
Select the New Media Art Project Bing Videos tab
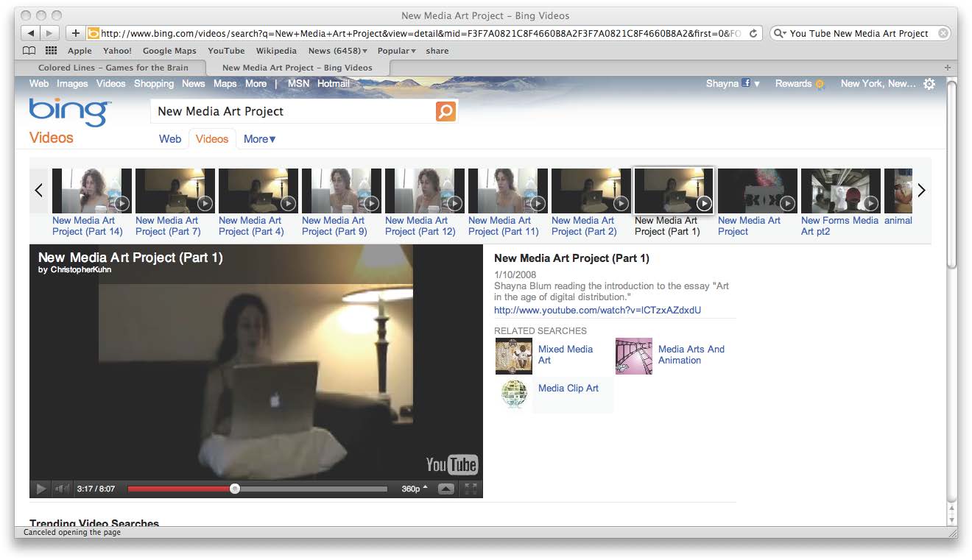pos(297,68)
